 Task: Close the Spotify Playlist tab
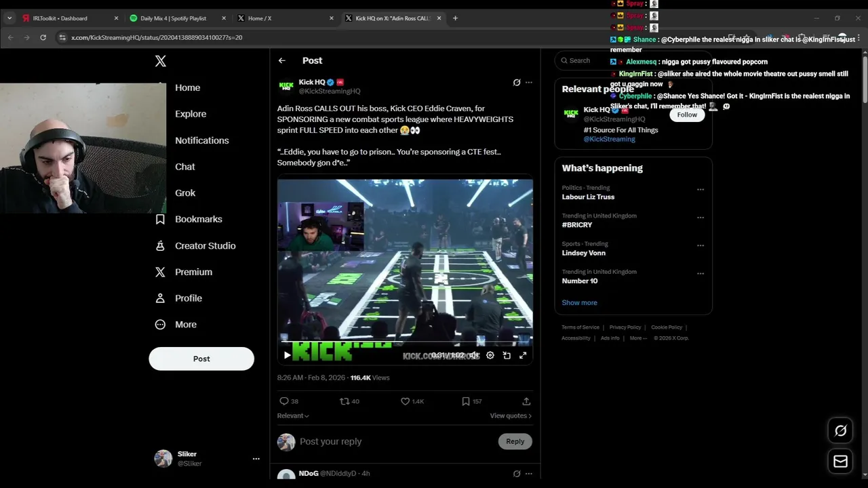coord(224,18)
